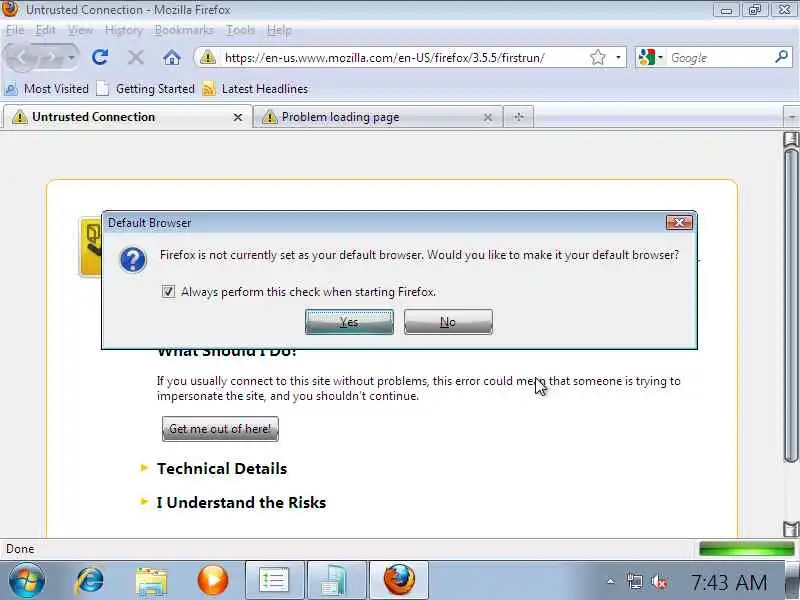
Task: Click the checklist application taskbar icon
Action: coord(274,580)
